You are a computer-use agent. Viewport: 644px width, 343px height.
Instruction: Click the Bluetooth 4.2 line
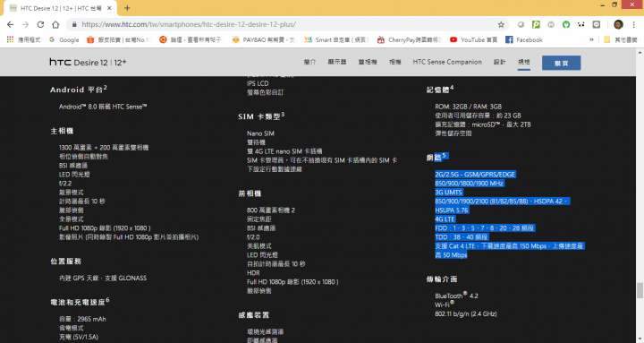tap(456, 296)
